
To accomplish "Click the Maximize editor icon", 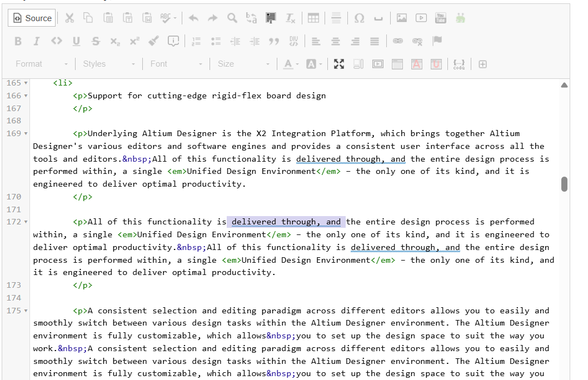I will [339, 64].
